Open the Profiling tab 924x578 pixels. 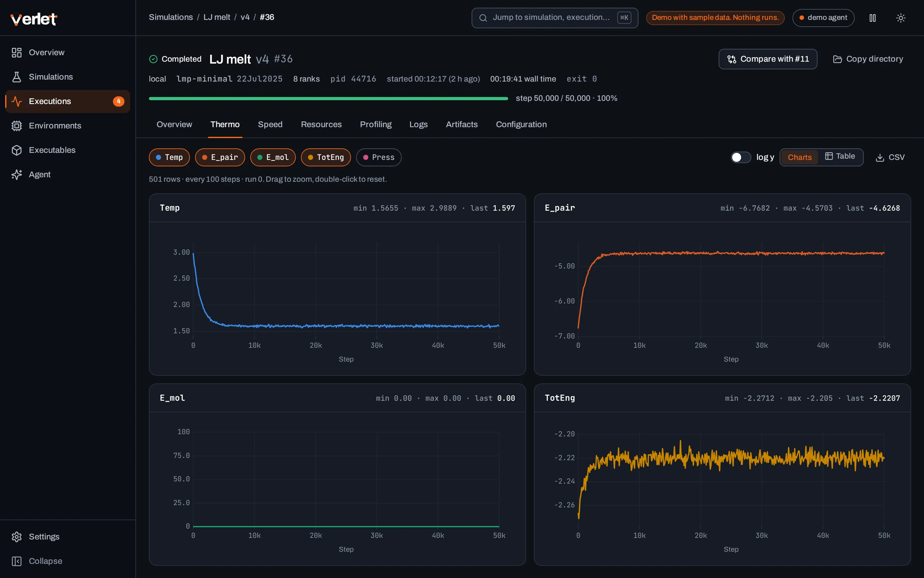point(376,125)
